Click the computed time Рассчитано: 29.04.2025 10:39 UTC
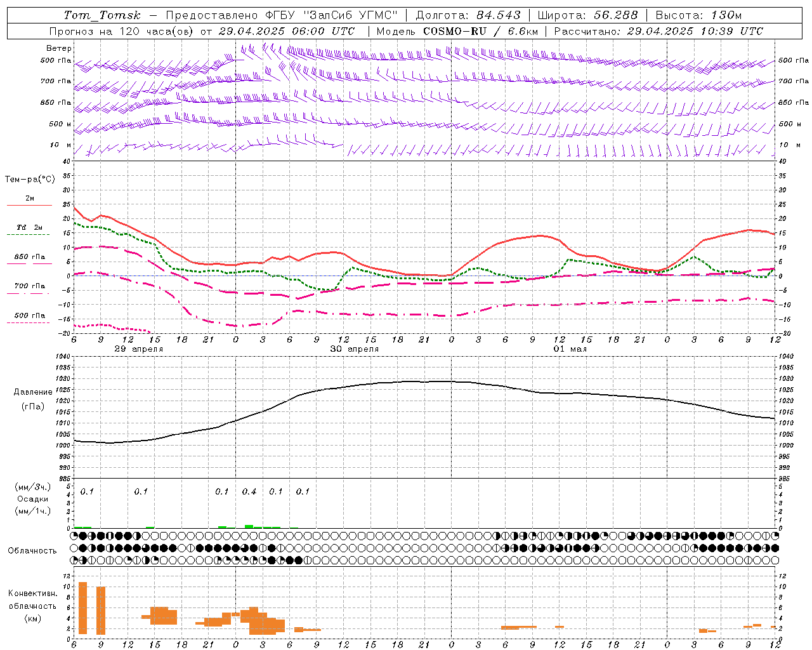Image resolution: width=812 pixels, height=650 pixels. (x=658, y=31)
